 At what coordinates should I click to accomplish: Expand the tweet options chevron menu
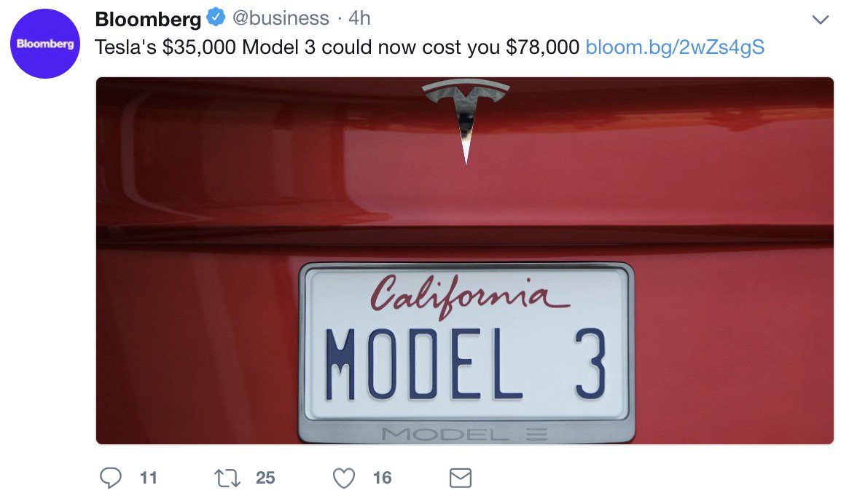(x=820, y=20)
